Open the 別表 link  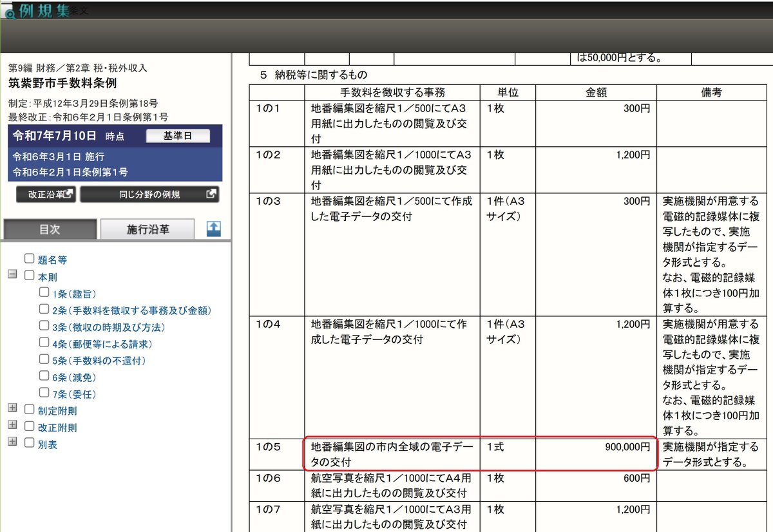tap(48, 444)
